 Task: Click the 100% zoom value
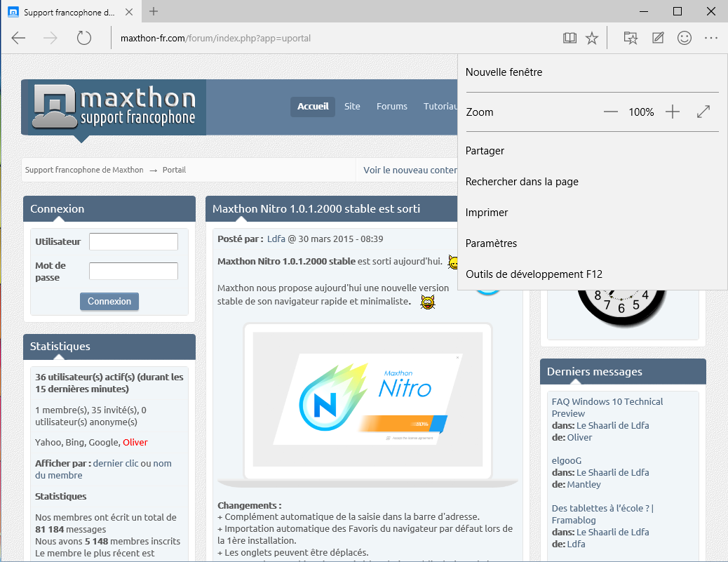pos(641,112)
